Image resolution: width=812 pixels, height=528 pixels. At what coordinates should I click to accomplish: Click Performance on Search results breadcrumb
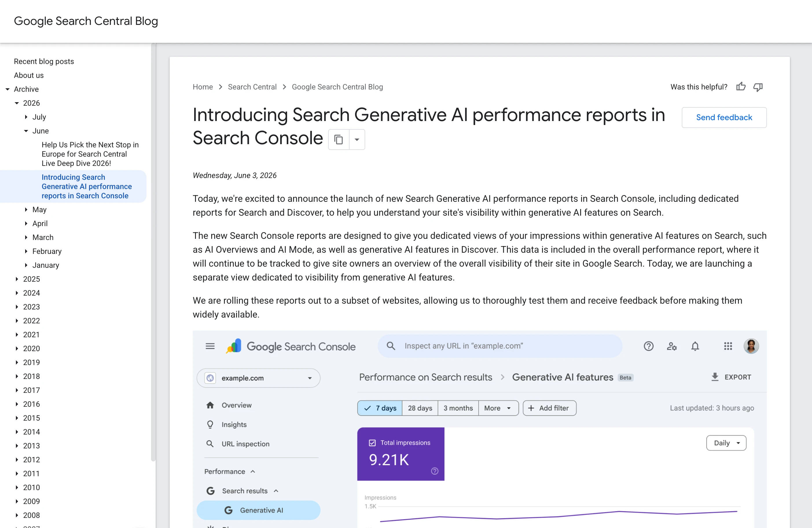425,377
